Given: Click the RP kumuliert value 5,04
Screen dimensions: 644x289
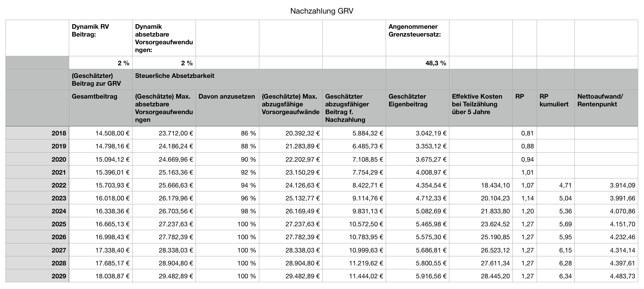Looking at the screenshot, I should [x=555, y=198].
